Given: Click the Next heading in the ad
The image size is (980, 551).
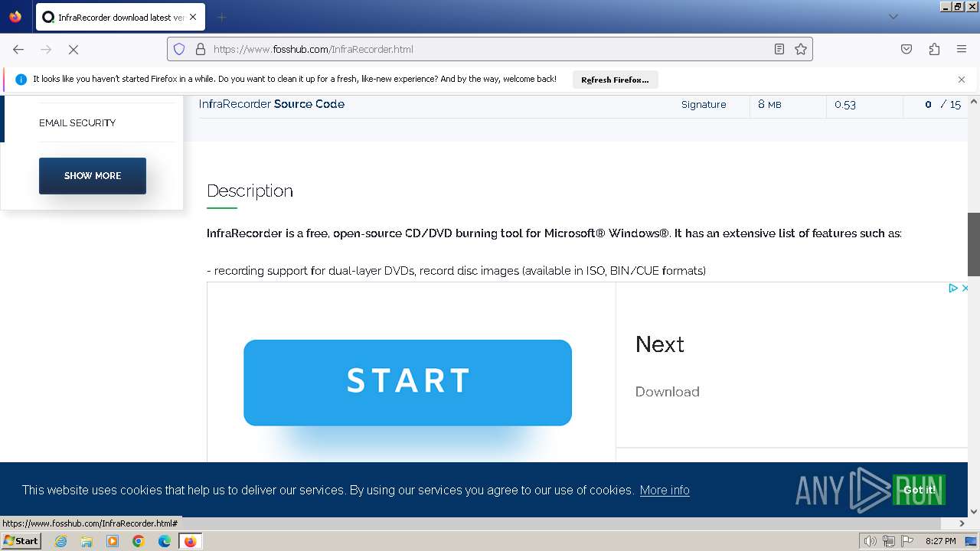Looking at the screenshot, I should click(659, 344).
